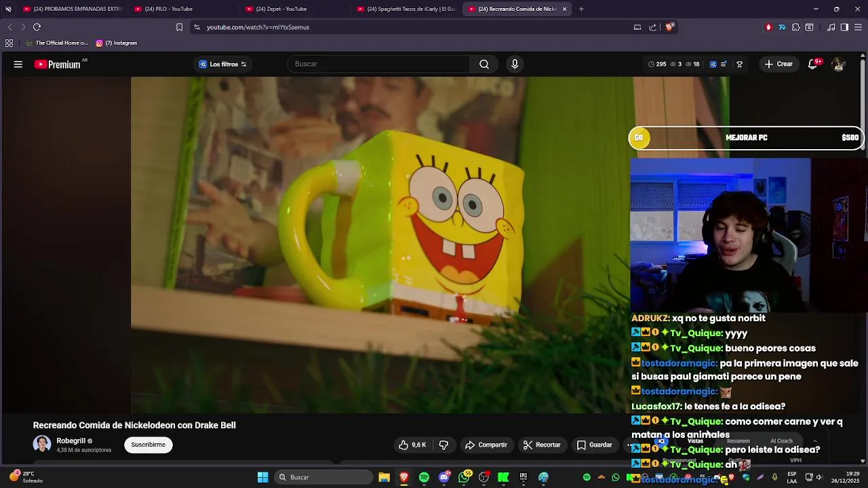This screenshot has height=488, width=868.
Task: Toggle the browser sidebar panel
Action: pyautogui.click(x=844, y=27)
